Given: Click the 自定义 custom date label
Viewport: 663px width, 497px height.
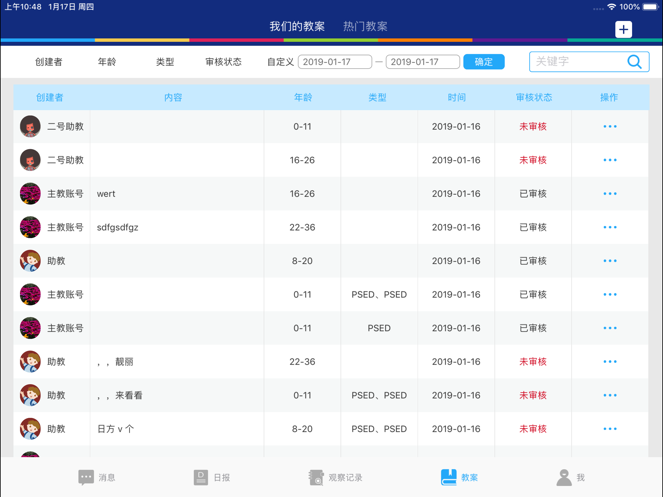Looking at the screenshot, I should 280,62.
